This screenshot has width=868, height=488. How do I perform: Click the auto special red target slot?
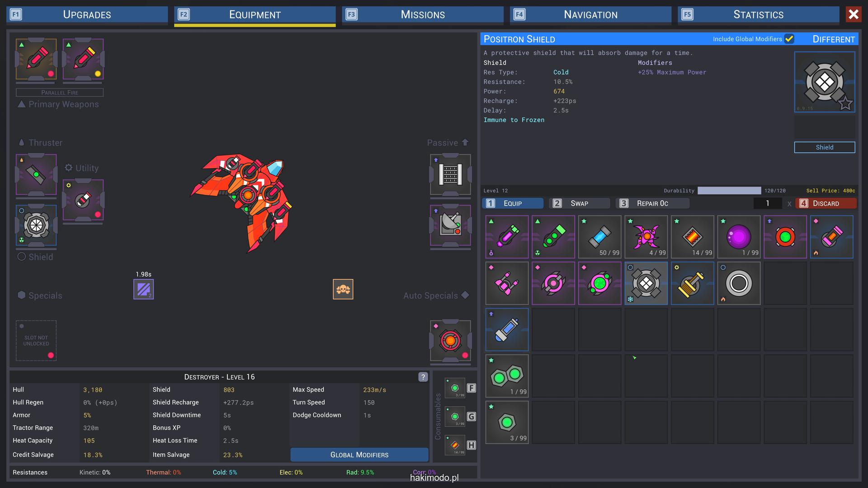tap(450, 341)
